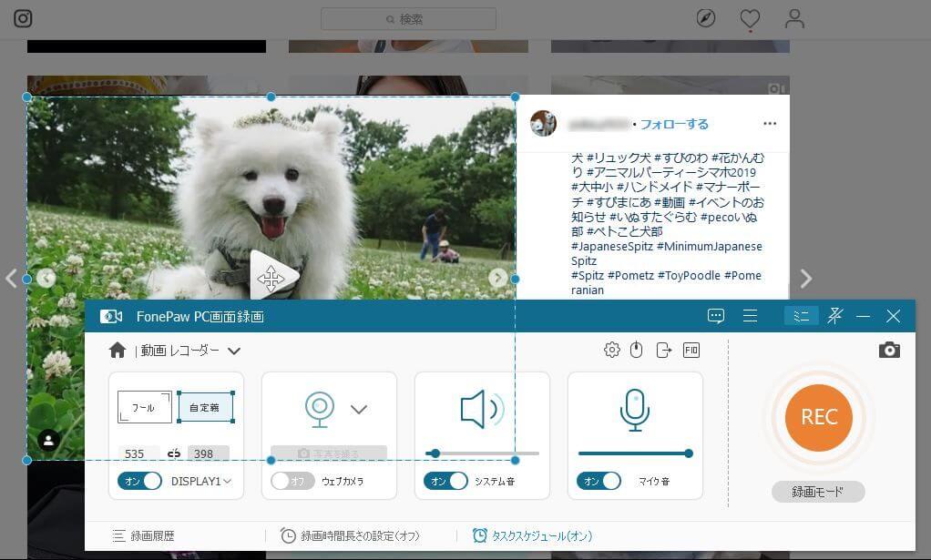
Task: Show previous photo in carousel
Action: coord(46,278)
